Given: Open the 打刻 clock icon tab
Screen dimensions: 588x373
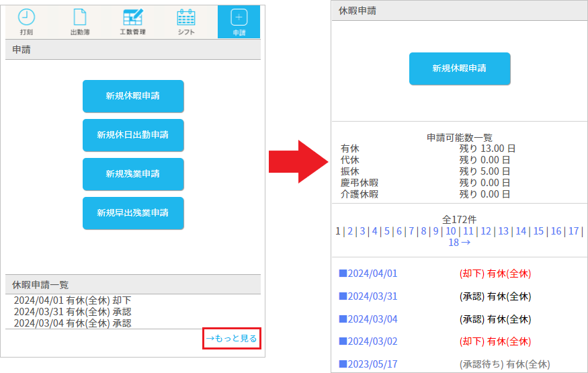Looking at the screenshot, I should pyautogui.click(x=26, y=22).
